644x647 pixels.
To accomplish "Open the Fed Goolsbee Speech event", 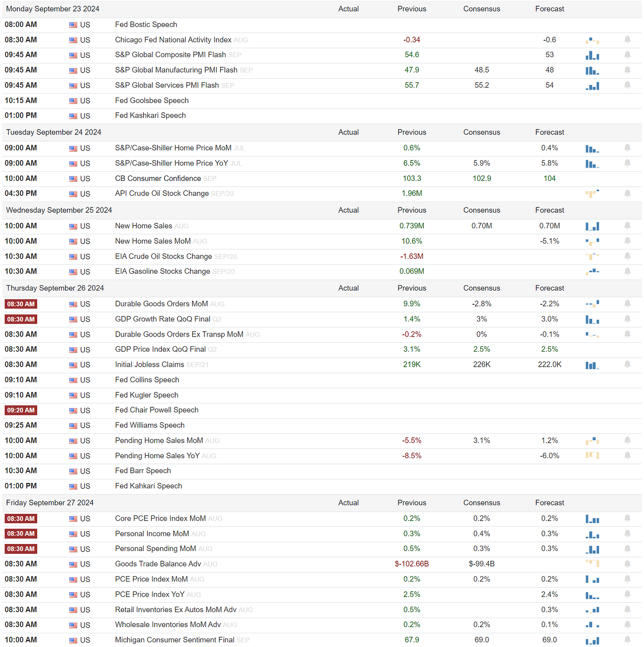I will (152, 100).
